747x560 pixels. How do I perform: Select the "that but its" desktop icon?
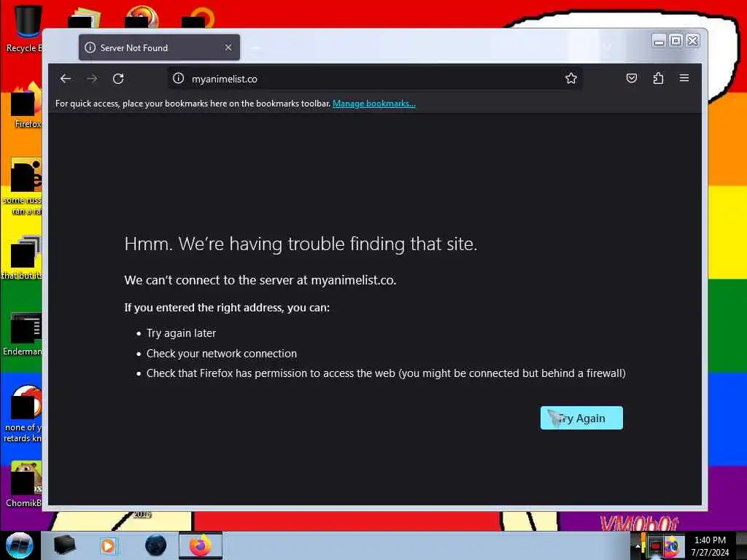[22, 257]
